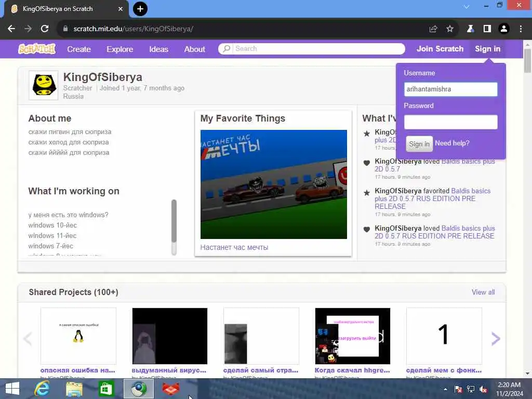Click the address bar URL
This screenshot has width=532, height=399.
134,29
